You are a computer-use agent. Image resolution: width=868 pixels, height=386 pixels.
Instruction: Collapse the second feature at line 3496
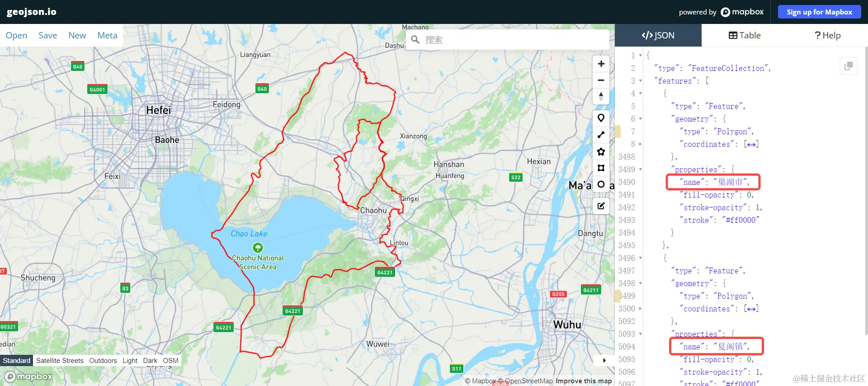pyautogui.click(x=641, y=258)
